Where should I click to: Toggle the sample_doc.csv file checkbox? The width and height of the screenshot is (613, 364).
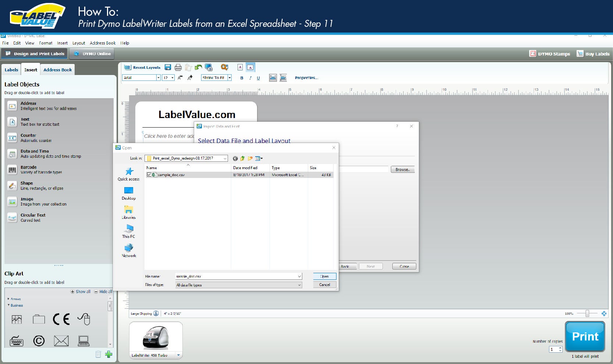coord(149,175)
